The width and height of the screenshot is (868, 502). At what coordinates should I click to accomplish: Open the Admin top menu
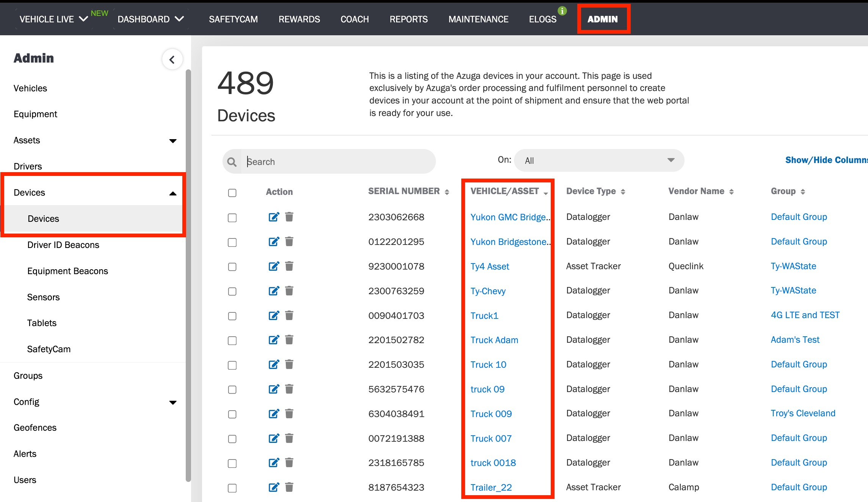(603, 19)
